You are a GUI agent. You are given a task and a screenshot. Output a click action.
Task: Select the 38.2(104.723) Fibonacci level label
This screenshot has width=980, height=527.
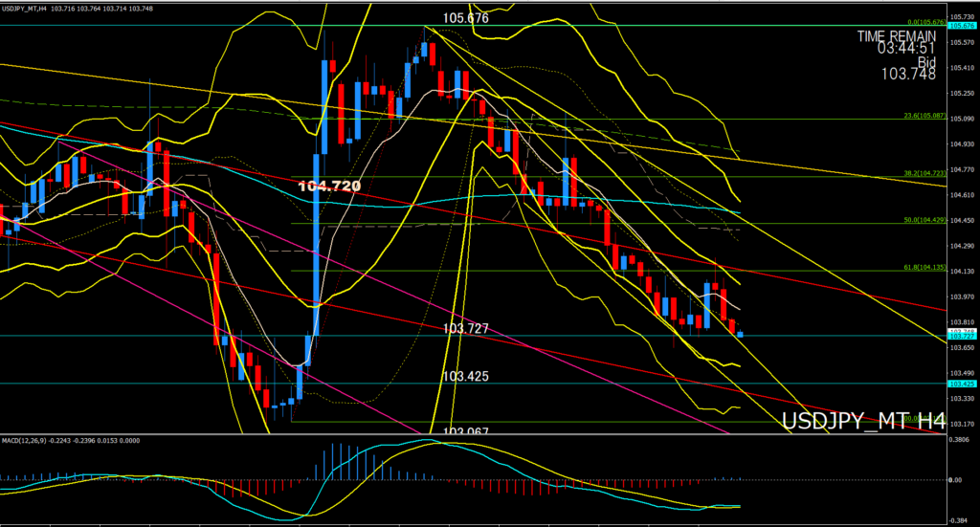click(924, 173)
